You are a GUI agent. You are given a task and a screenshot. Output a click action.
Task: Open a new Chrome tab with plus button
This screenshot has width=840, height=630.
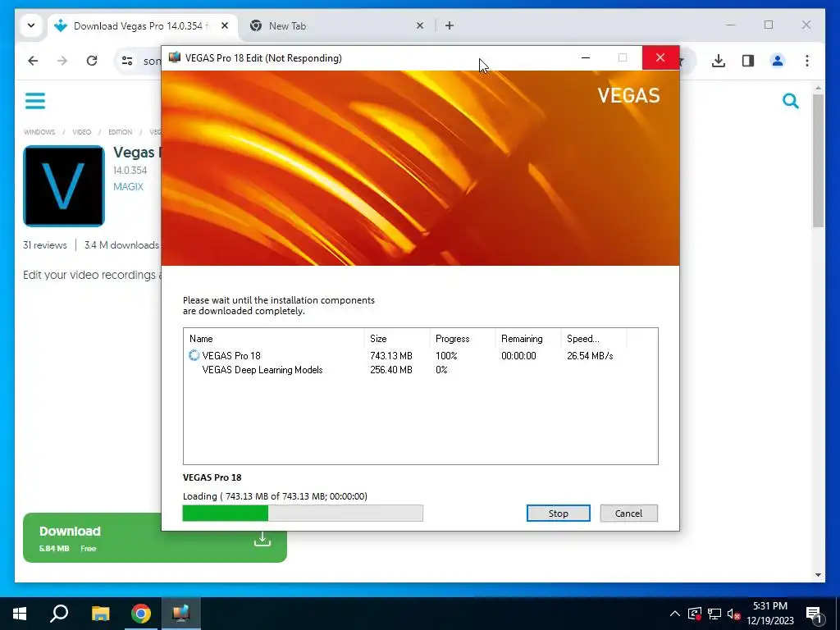point(450,25)
